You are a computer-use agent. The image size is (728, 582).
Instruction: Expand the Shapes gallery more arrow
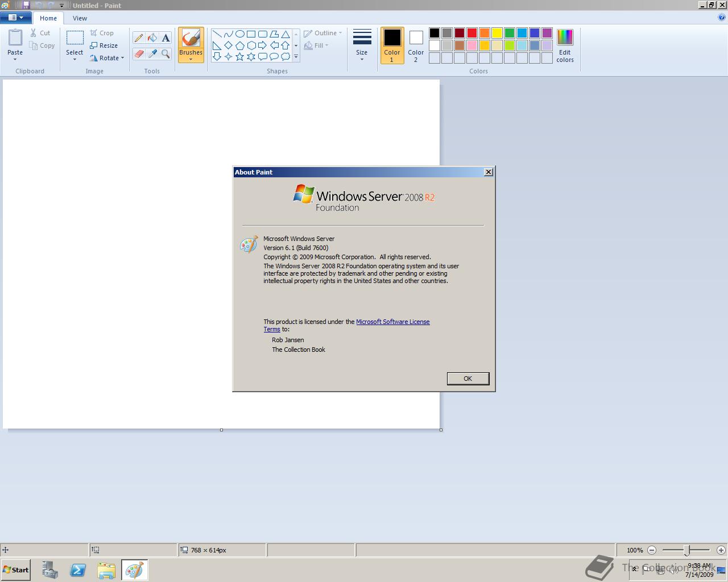pyautogui.click(x=296, y=56)
